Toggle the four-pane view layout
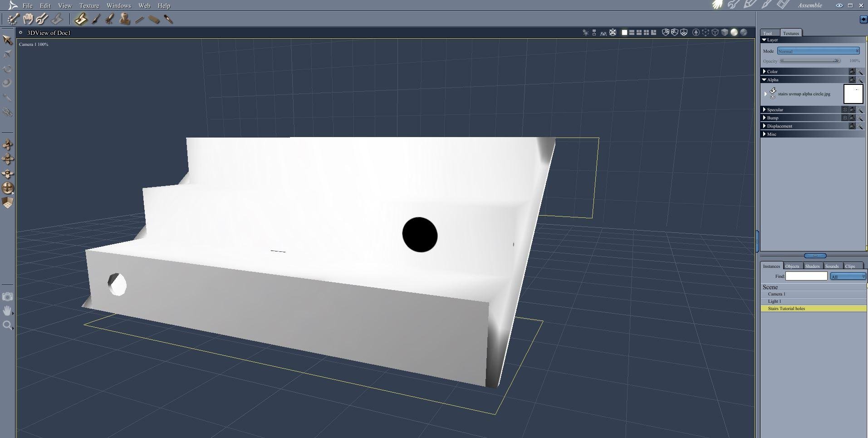This screenshot has width=868, height=438. (x=646, y=33)
